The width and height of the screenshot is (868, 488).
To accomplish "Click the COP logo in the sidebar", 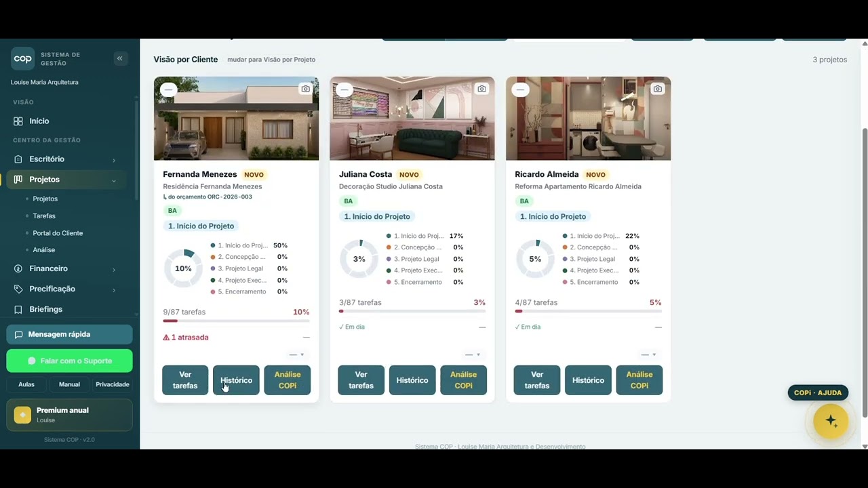I will 22,59.
